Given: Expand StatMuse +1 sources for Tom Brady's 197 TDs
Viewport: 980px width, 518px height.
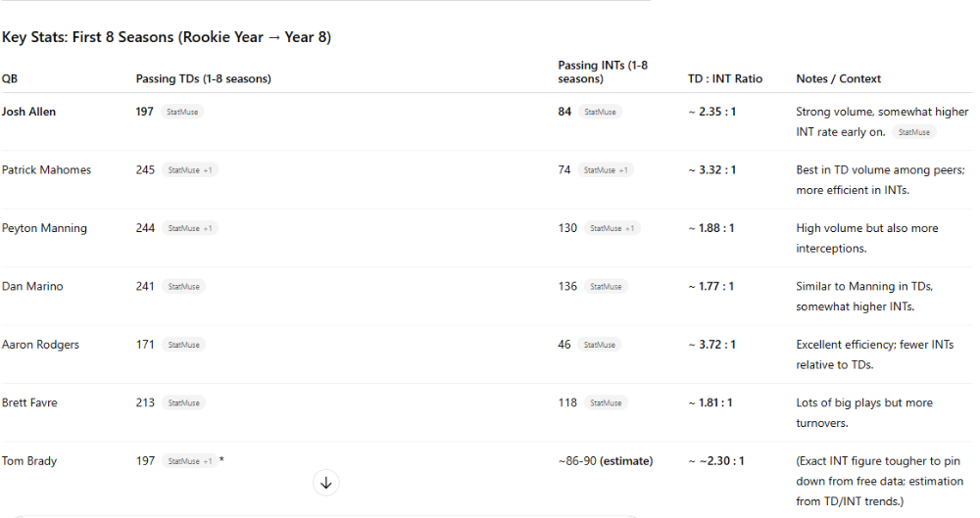Looking at the screenshot, I should pos(190,461).
